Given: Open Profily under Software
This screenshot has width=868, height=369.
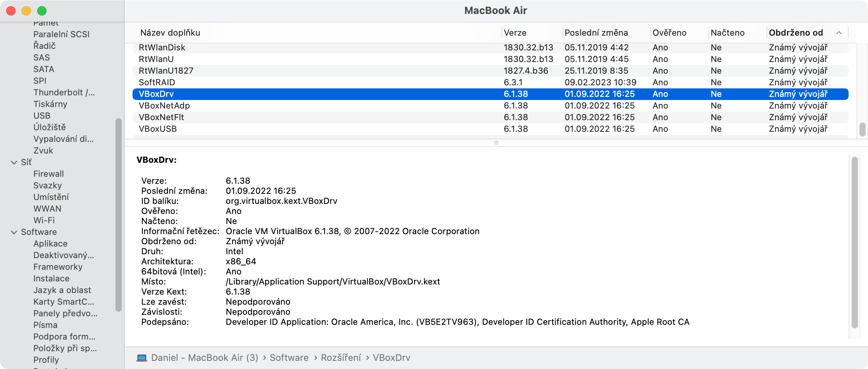Looking at the screenshot, I should (46, 360).
